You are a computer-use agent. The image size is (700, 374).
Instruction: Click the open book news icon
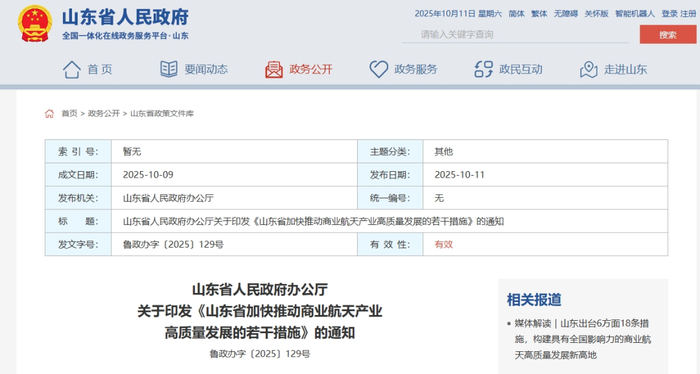tap(169, 69)
